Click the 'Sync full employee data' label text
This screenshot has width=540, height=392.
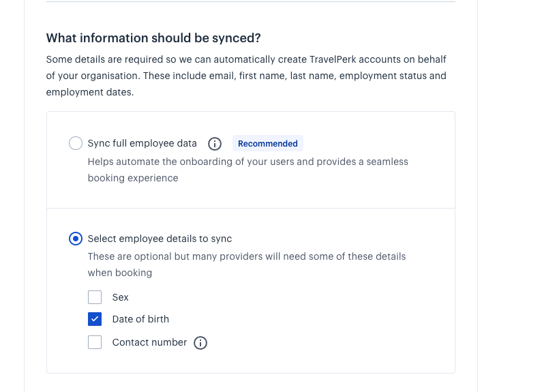tap(142, 143)
